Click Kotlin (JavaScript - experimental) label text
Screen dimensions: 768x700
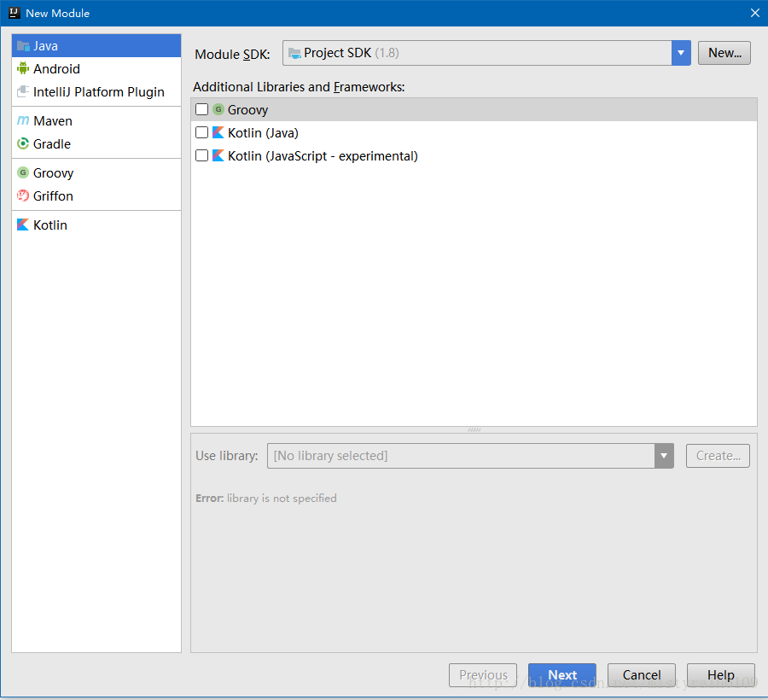click(323, 155)
